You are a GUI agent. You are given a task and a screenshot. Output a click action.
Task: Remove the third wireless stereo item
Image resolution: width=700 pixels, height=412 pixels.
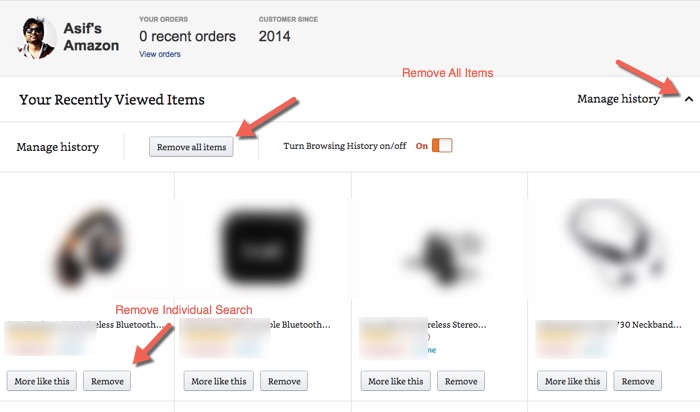tap(461, 381)
